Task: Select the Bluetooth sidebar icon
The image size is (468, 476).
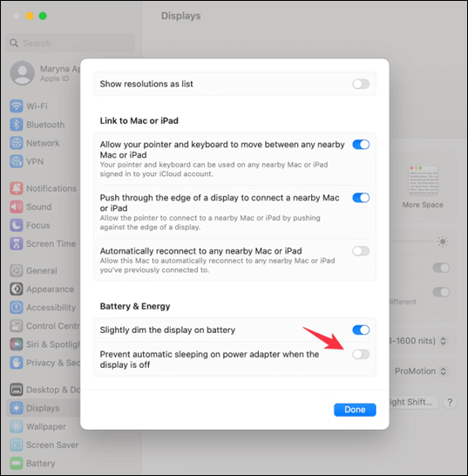Action: click(x=16, y=125)
